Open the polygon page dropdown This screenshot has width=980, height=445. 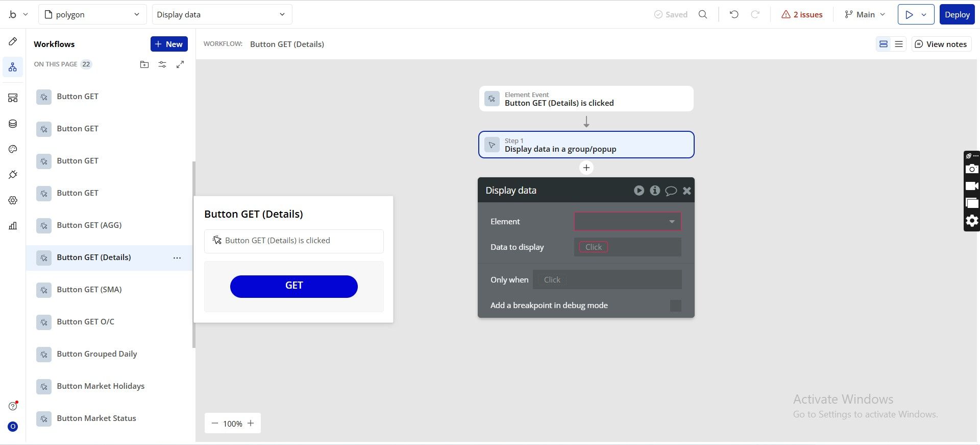(x=92, y=14)
